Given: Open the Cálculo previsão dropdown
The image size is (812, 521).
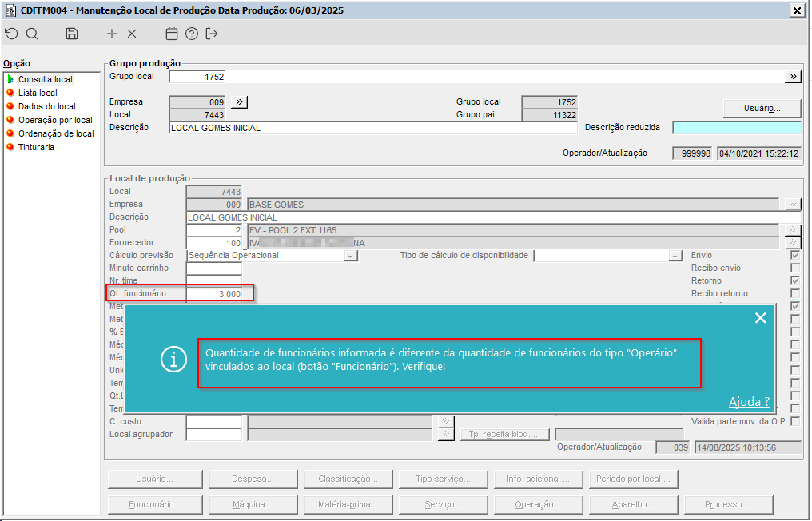Looking at the screenshot, I should (x=351, y=256).
